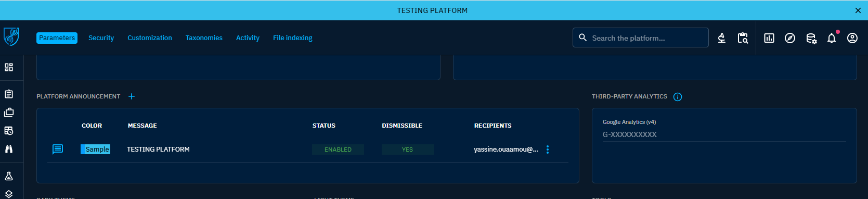The image size is (868, 199).
Task: Add a new platform announcement
Action: coord(132,96)
